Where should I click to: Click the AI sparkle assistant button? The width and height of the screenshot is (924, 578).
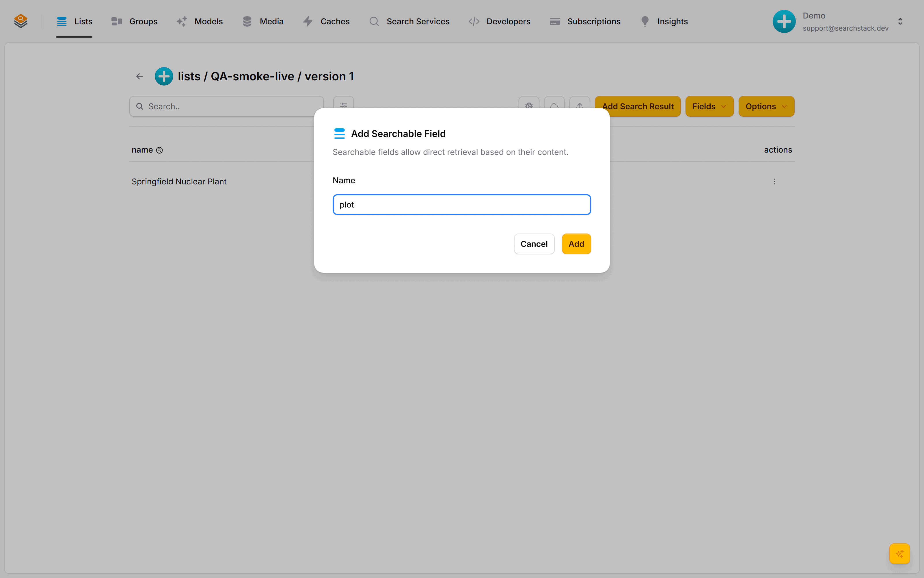(899, 553)
